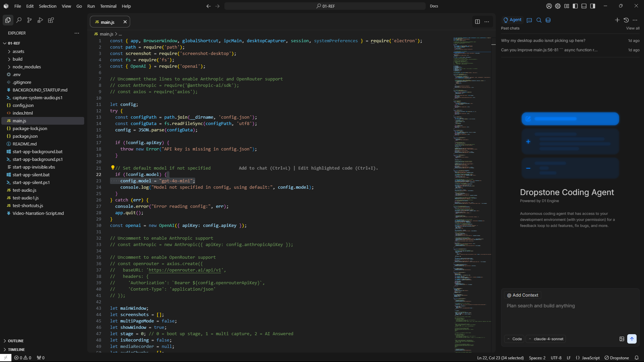Go forward in navigation history
This screenshot has height=362, width=644.
(217, 6)
